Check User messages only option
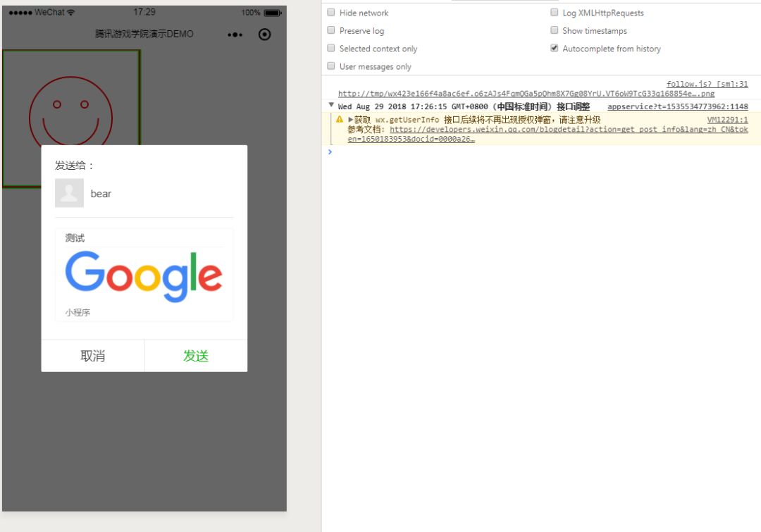The height and width of the screenshot is (532, 761). [x=331, y=66]
